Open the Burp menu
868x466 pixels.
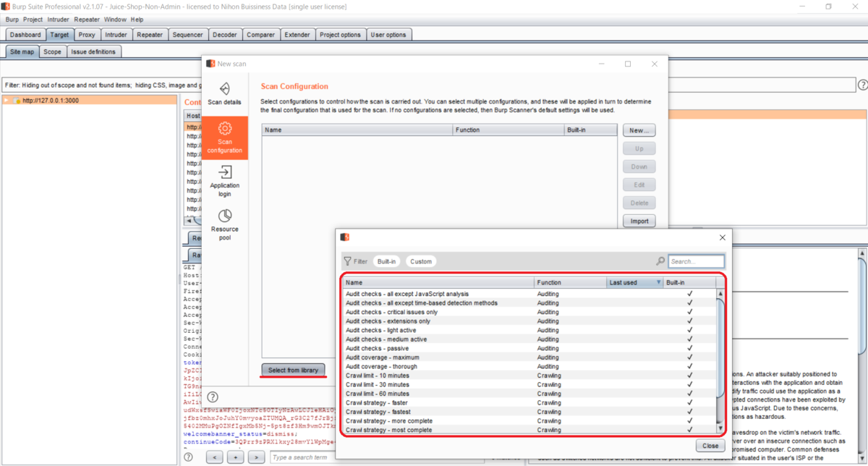click(12, 20)
